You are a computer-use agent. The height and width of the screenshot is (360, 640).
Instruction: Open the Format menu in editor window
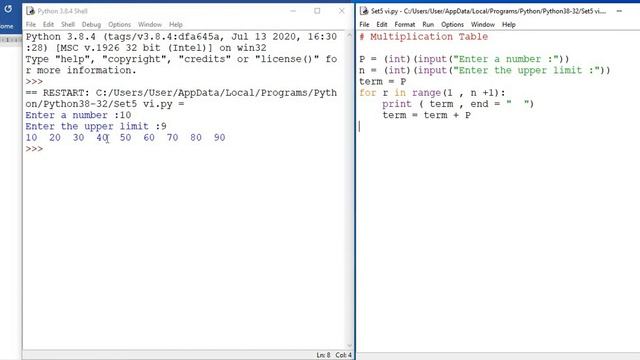tap(404, 24)
